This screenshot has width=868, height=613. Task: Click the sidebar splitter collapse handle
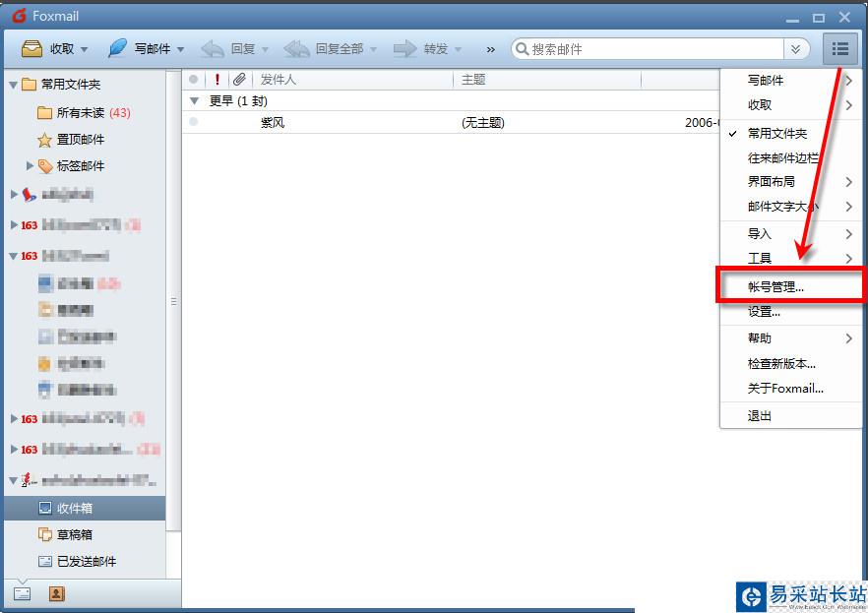173,301
